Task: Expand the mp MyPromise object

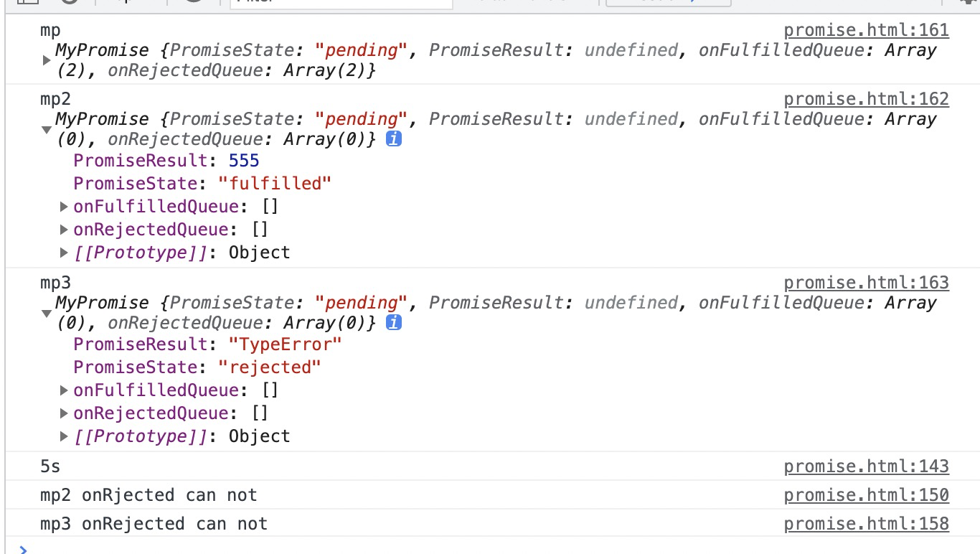Action: point(47,60)
